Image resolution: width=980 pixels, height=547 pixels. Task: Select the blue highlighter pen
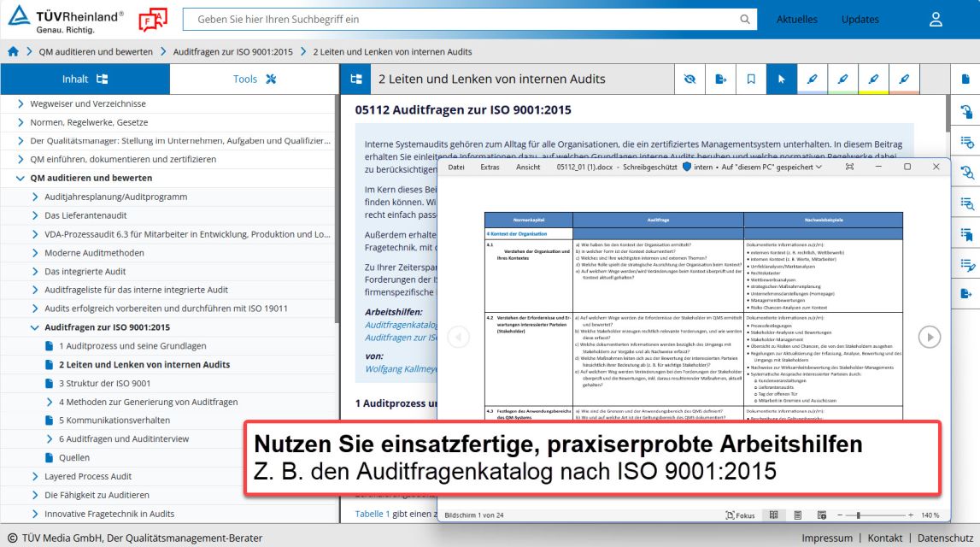812,79
